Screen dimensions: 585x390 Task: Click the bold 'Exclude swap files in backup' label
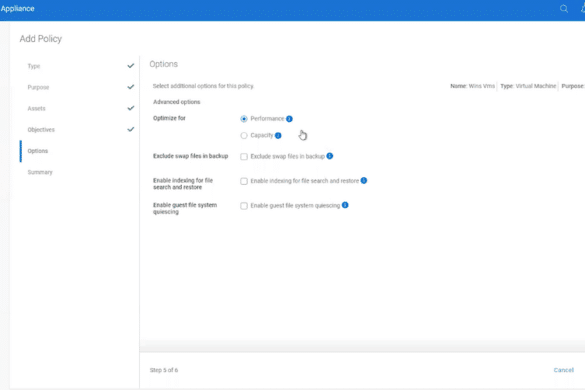click(190, 156)
